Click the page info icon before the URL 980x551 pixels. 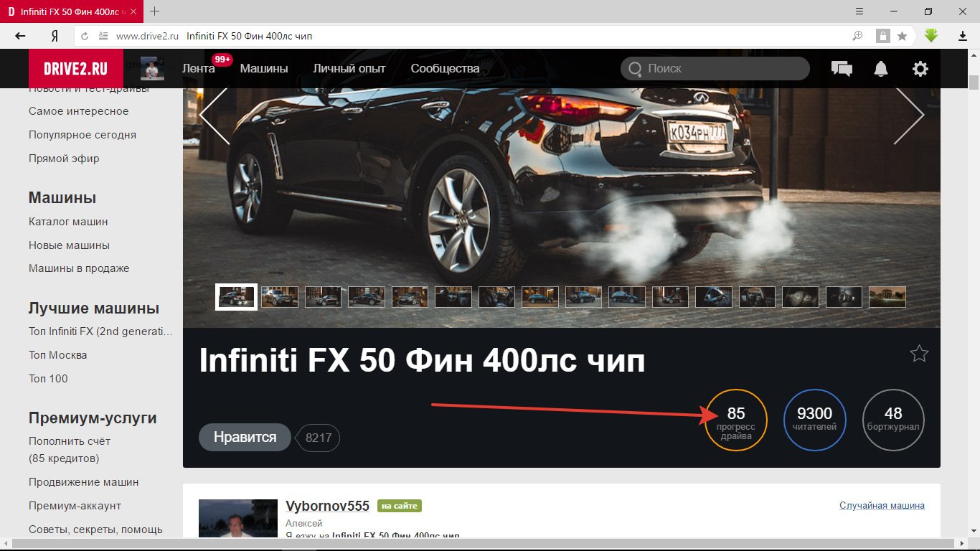click(x=103, y=36)
